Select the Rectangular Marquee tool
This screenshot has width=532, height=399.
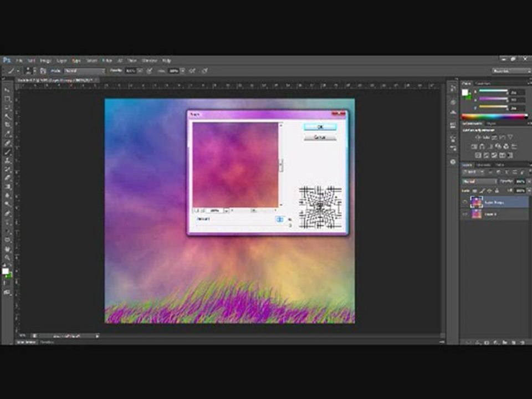[7, 99]
